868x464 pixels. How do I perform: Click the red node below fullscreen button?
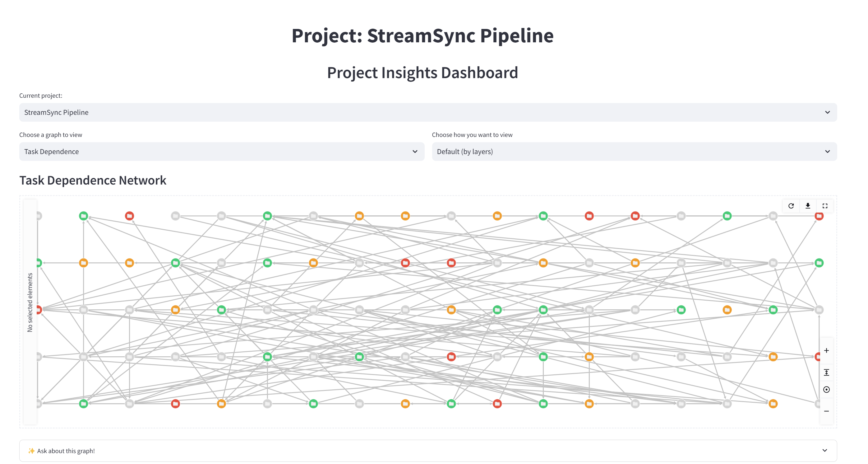coord(819,217)
